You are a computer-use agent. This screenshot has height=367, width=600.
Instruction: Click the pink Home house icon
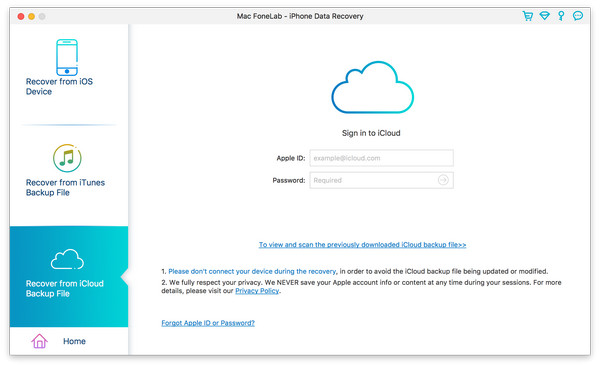[39, 341]
